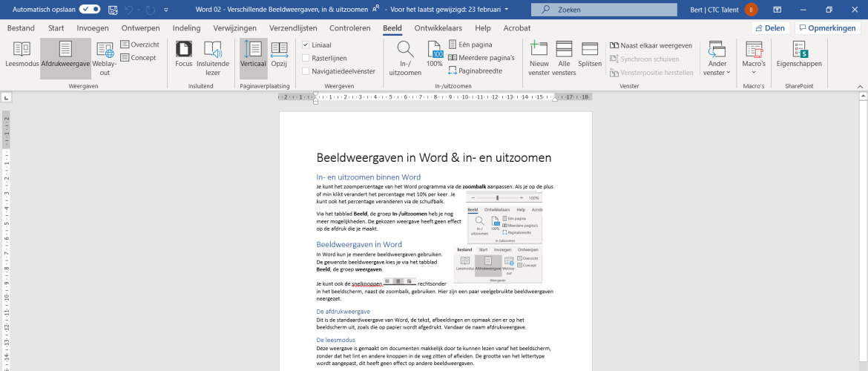
Task: Enable the Rasterlijnen checkbox
Action: [x=306, y=58]
